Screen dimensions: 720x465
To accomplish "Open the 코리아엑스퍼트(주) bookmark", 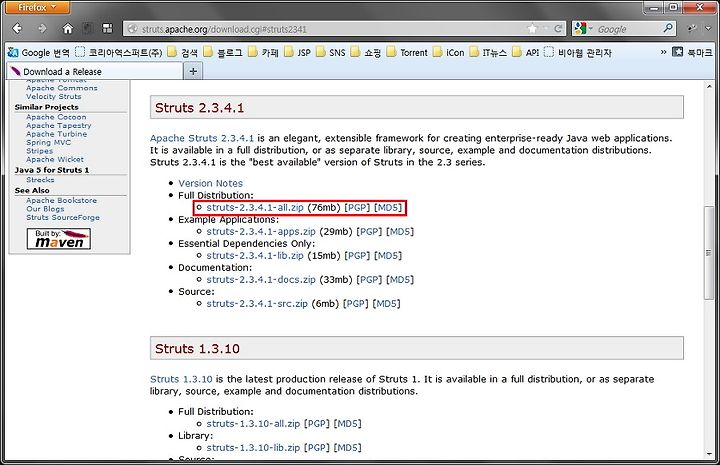I will (118, 52).
